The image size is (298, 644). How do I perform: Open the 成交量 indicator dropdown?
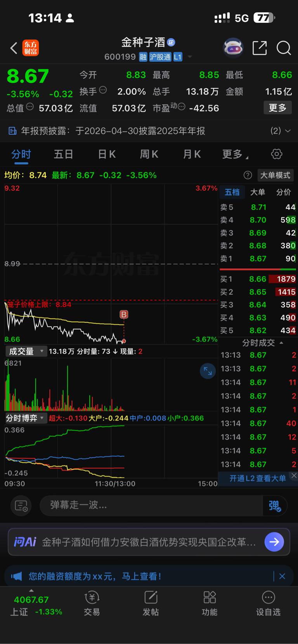point(26,351)
